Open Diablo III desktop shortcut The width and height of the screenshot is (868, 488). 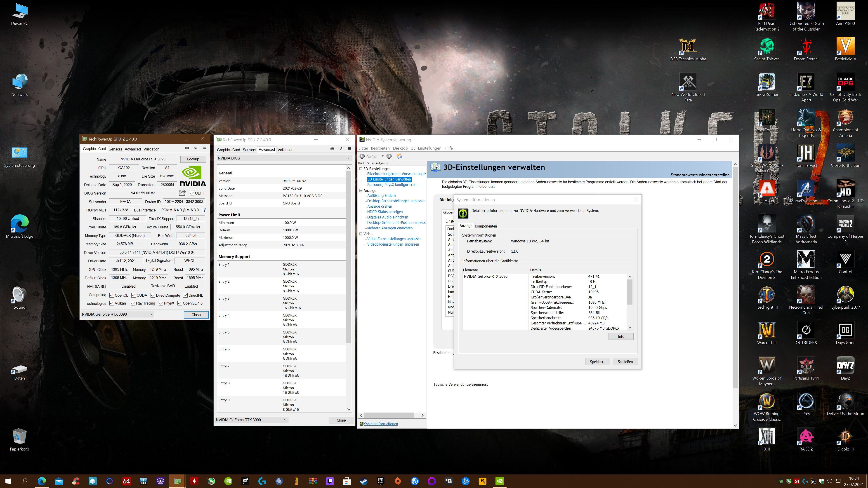coord(845,439)
